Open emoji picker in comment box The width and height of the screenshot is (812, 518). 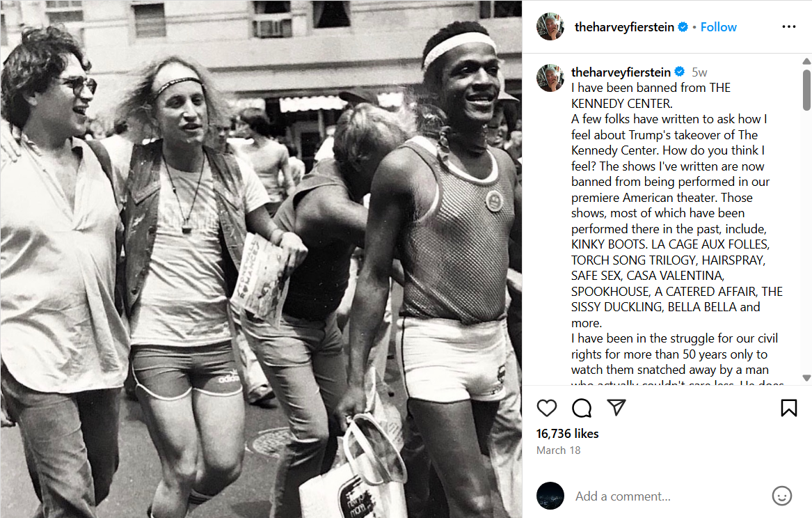(x=781, y=496)
